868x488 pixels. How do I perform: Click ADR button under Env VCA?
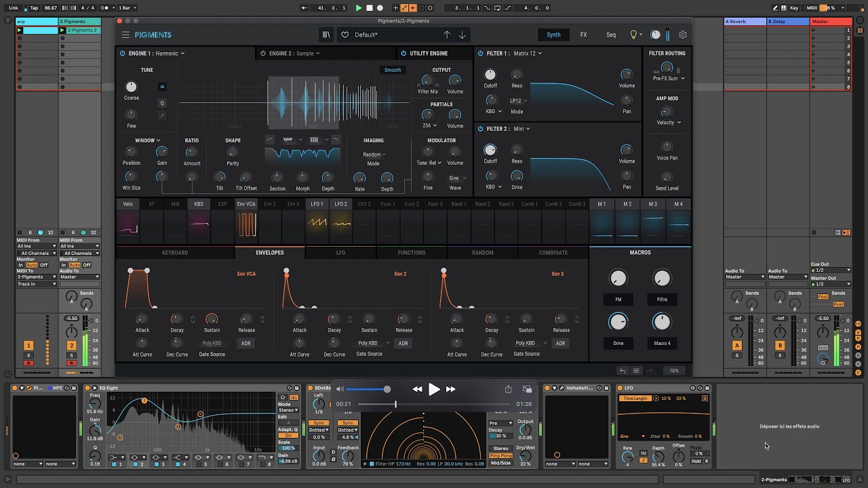pyautogui.click(x=245, y=344)
